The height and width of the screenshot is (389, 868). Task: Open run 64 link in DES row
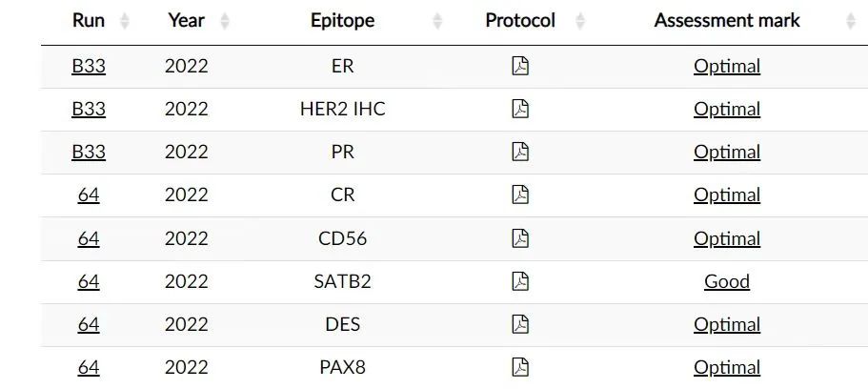click(x=89, y=324)
